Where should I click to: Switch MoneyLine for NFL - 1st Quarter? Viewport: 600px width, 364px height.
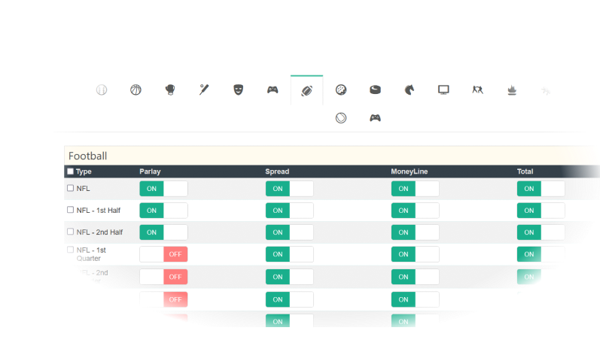[415, 254]
